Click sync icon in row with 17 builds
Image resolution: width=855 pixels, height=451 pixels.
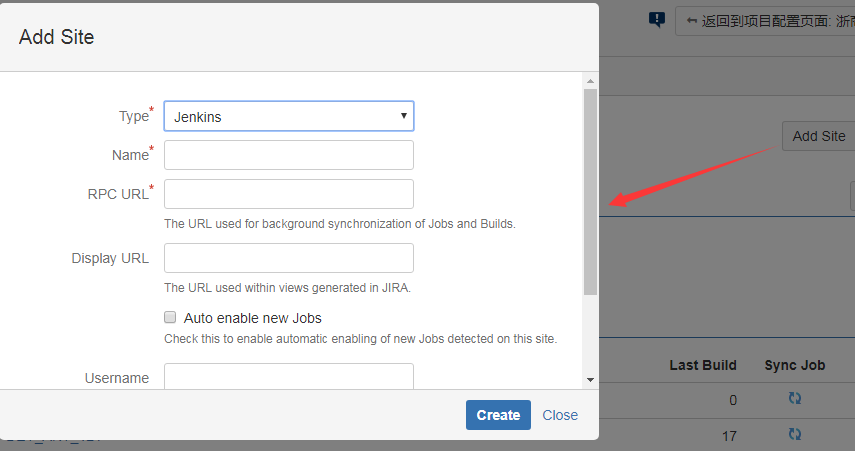pos(794,434)
